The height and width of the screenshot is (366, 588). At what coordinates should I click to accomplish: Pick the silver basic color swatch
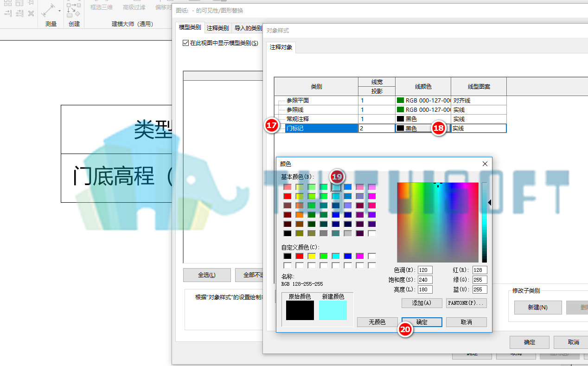point(348,233)
